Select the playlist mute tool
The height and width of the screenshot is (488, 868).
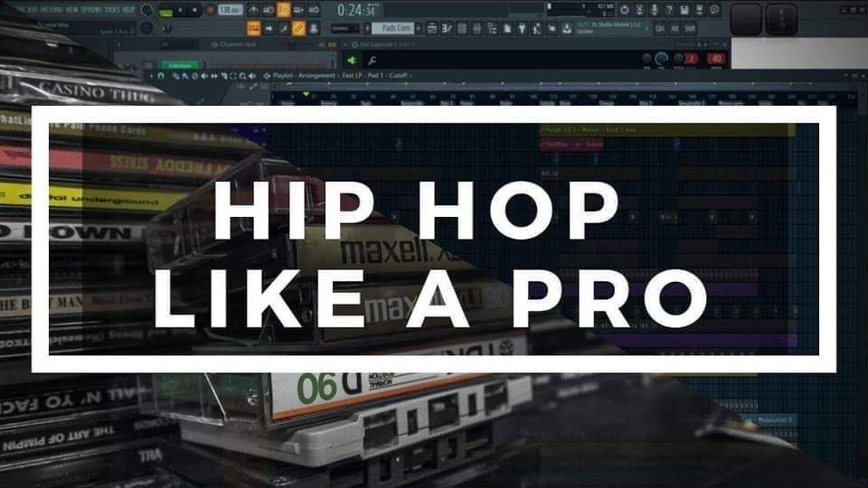203,76
